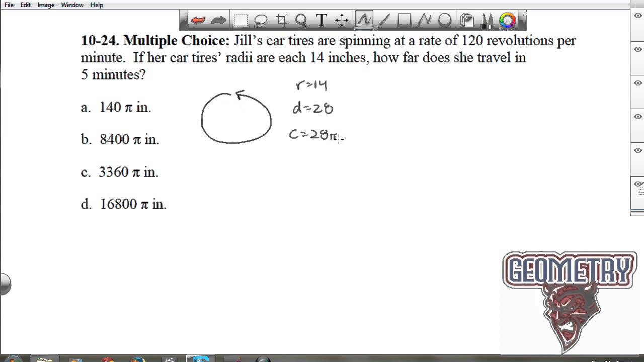Open the Brushes (pencil tips) panel
Image resolution: width=644 pixels, height=362 pixels.
click(x=487, y=21)
